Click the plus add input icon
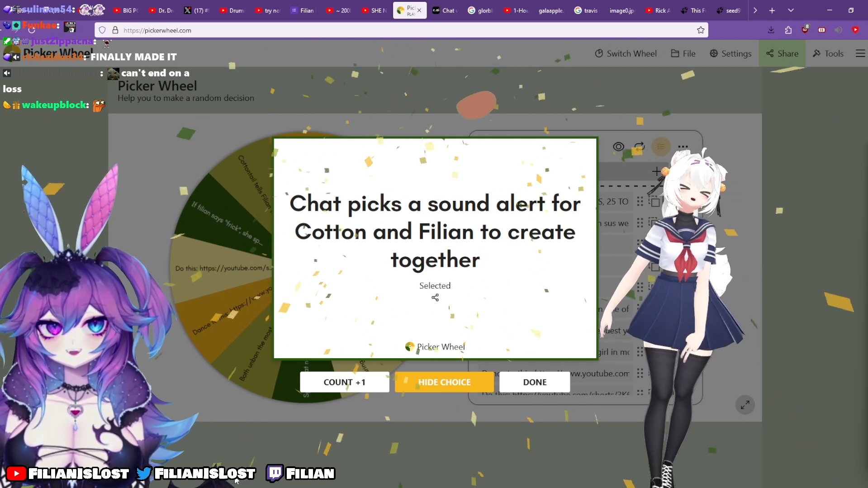This screenshot has height=488, width=868. tap(656, 171)
